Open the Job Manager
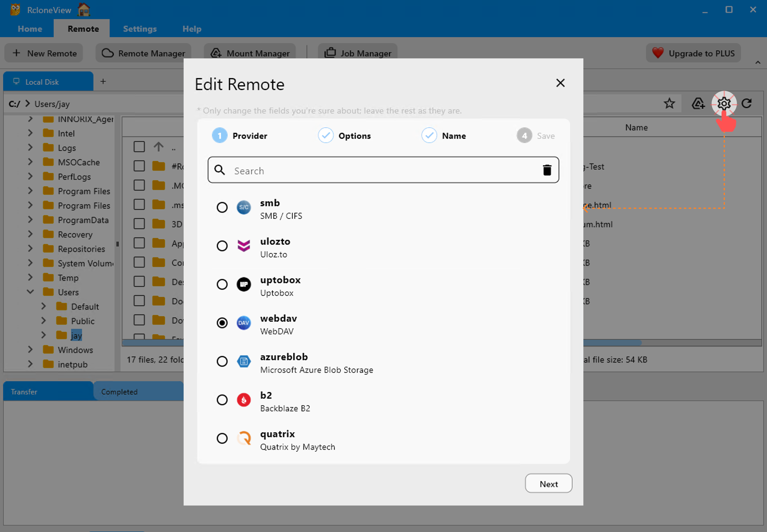Screen dimensions: 767x532 coord(357,53)
